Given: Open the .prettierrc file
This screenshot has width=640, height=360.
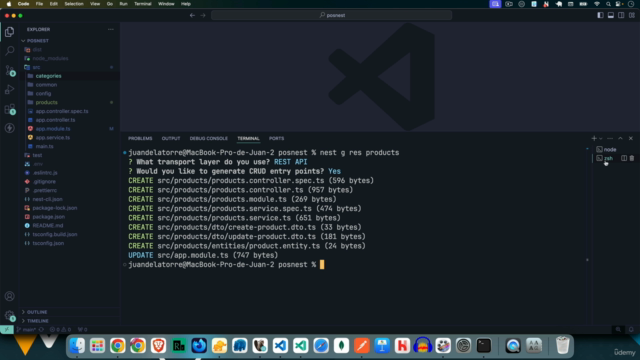Looking at the screenshot, I should pyautogui.click(x=44, y=190).
